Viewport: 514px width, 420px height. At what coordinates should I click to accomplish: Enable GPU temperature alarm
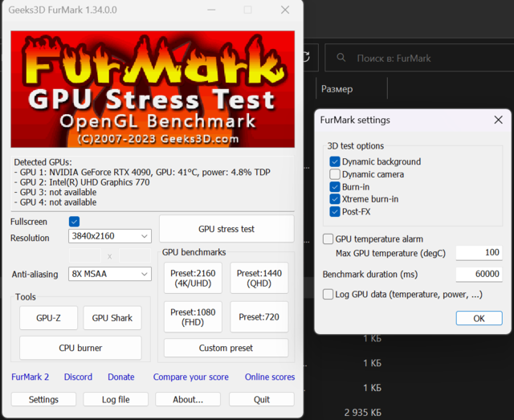pos(328,239)
